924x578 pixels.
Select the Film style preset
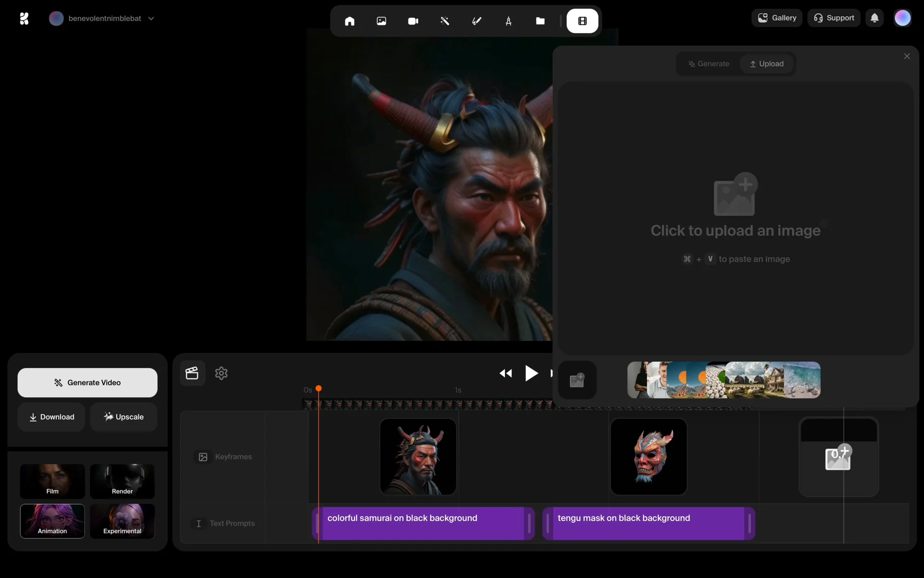pos(52,481)
